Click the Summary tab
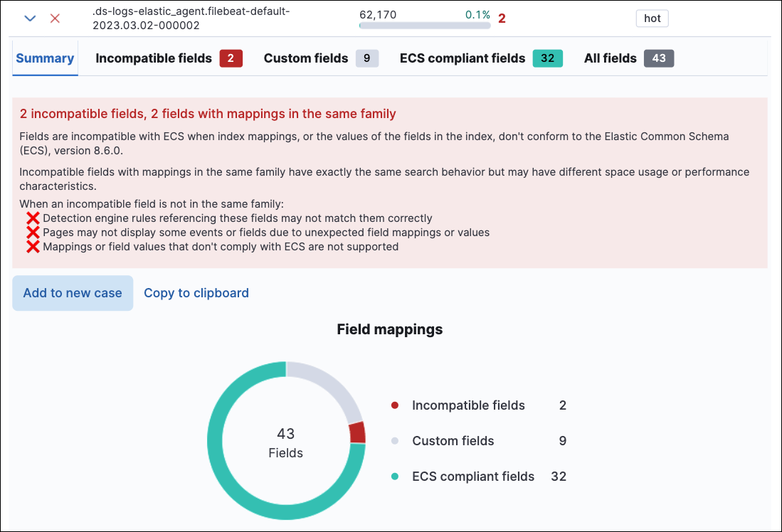The height and width of the screenshot is (532, 782). coord(44,58)
